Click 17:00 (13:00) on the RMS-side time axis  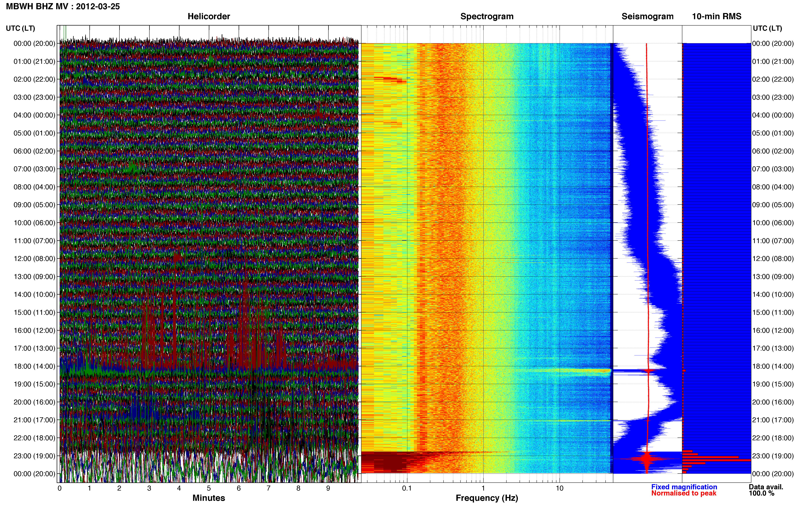tap(773, 348)
